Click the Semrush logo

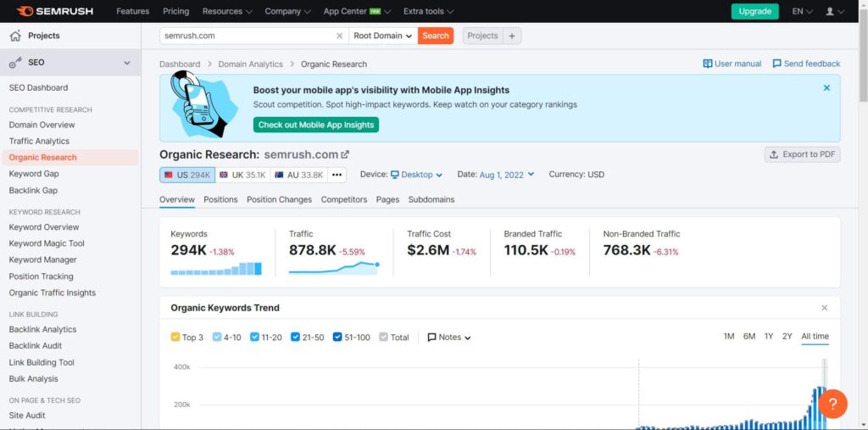[55, 11]
